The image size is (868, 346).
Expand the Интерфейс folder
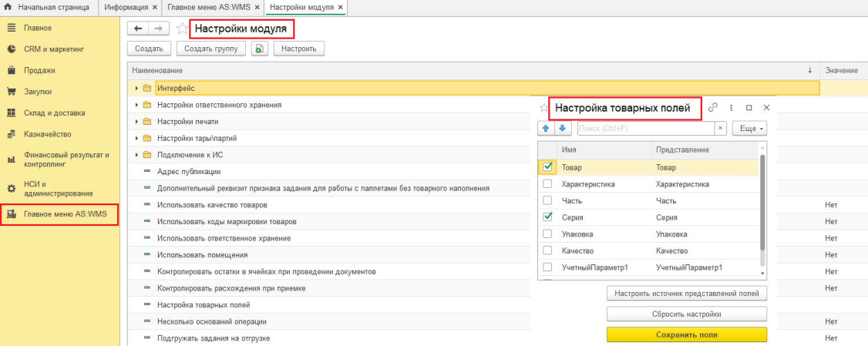(136, 89)
